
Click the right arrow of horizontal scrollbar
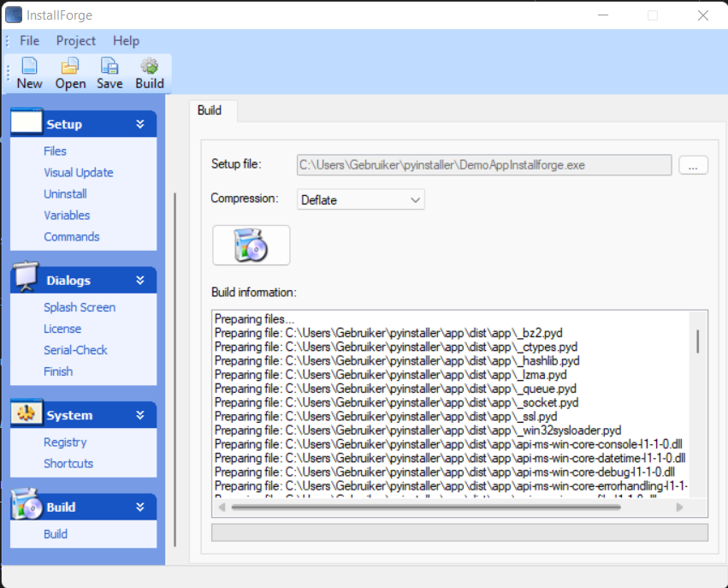pyautogui.click(x=679, y=508)
